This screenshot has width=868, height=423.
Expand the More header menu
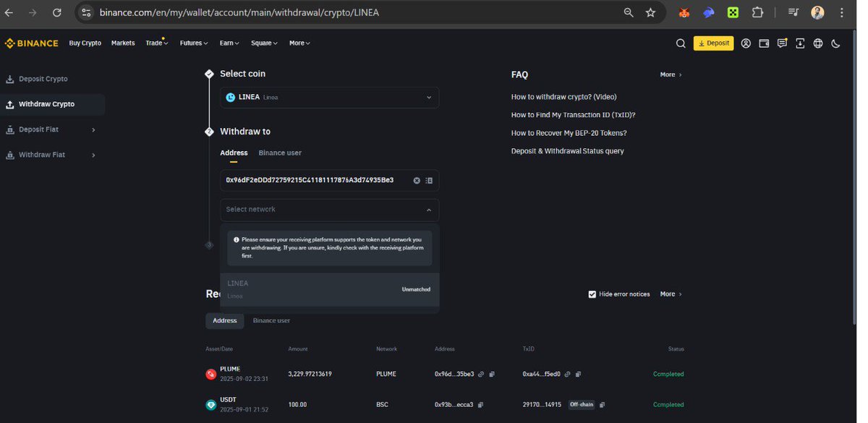pyautogui.click(x=299, y=43)
